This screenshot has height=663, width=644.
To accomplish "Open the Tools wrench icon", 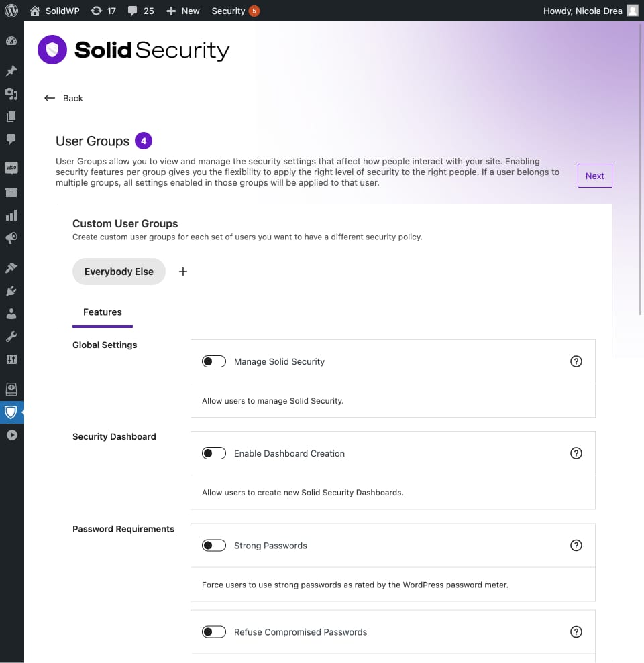I will pos(11,337).
